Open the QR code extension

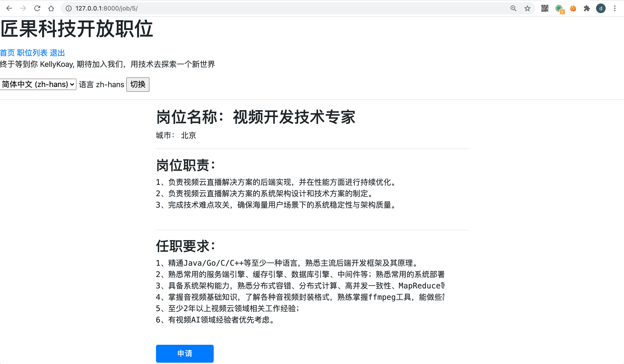[545, 9]
